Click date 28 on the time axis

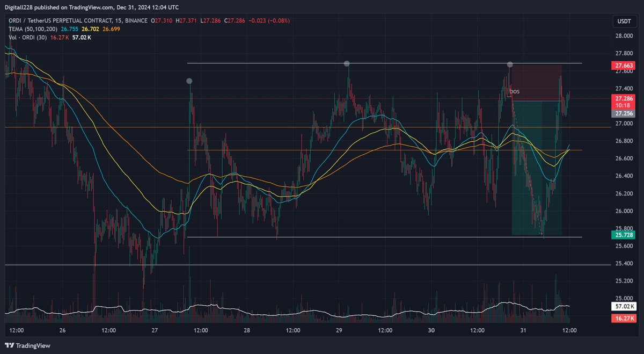point(247,330)
